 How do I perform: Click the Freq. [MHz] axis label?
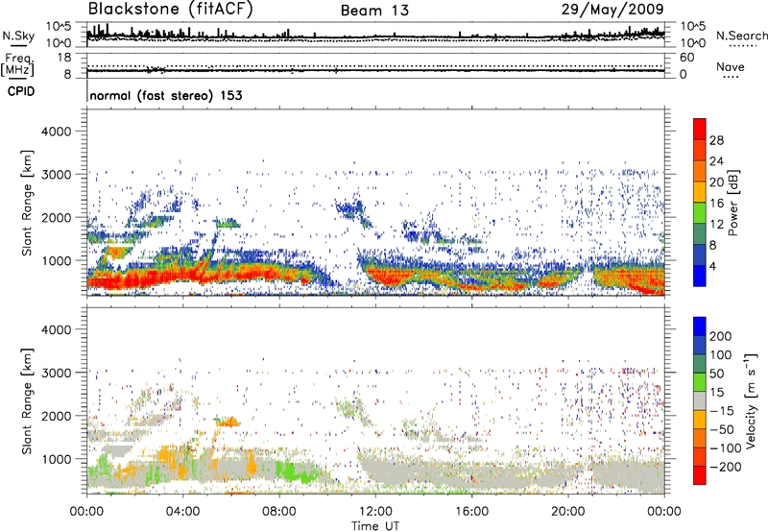click(x=17, y=64)
